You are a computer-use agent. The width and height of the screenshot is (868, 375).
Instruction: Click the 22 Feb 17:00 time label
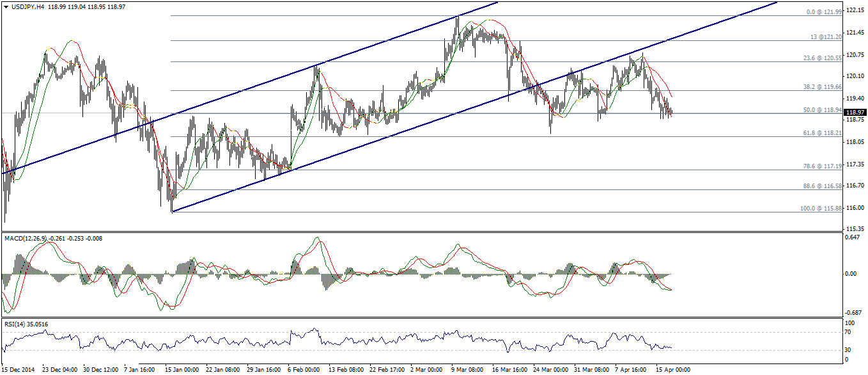click(386, 369)
